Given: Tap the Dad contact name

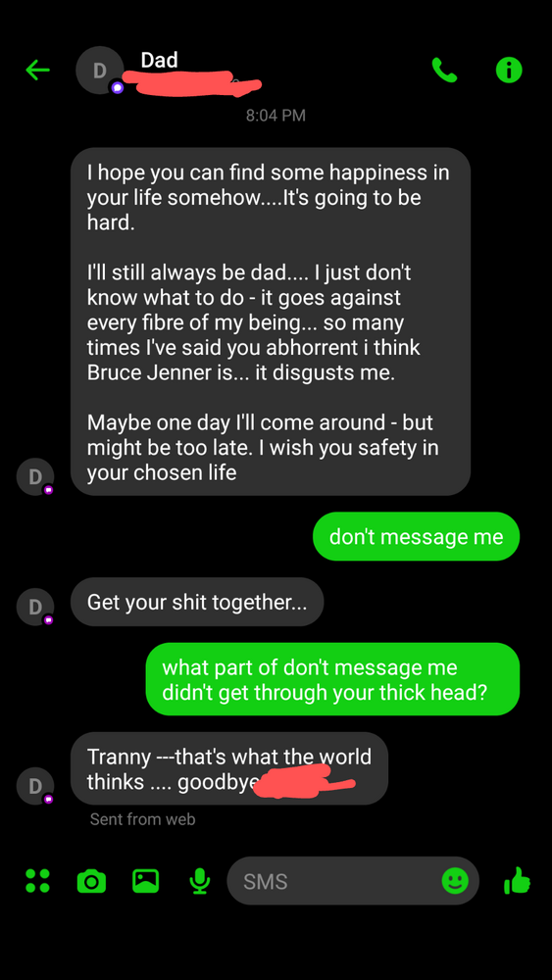Looking at the screenshot, I should point(160,60).
